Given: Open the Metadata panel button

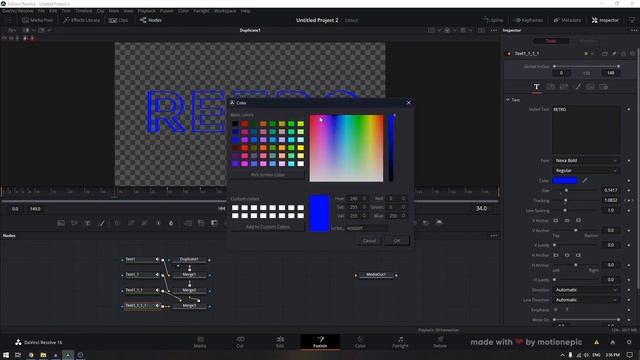Looking at the screenshot, I should [x=567, y=20].
